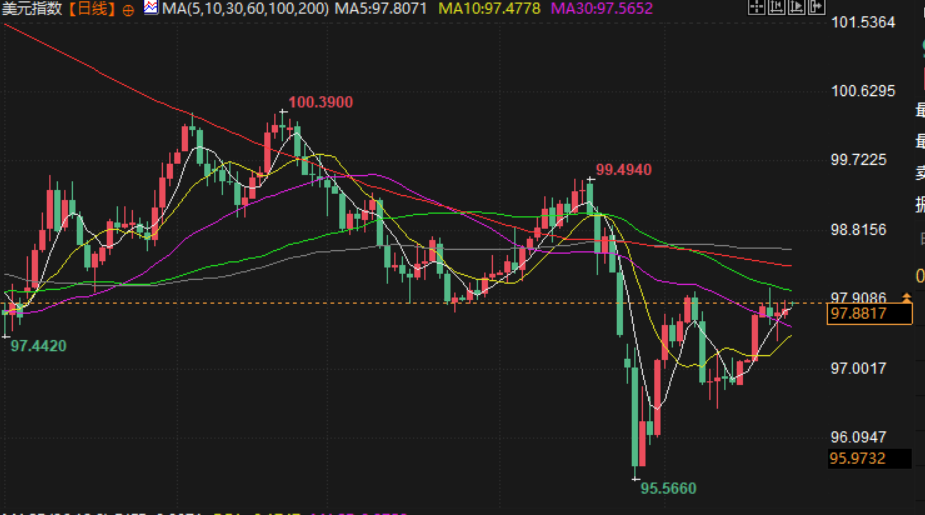This screenshot has width=925, height=515.
Task: Click the 97.9086 axis value
Action: [859, 298]
